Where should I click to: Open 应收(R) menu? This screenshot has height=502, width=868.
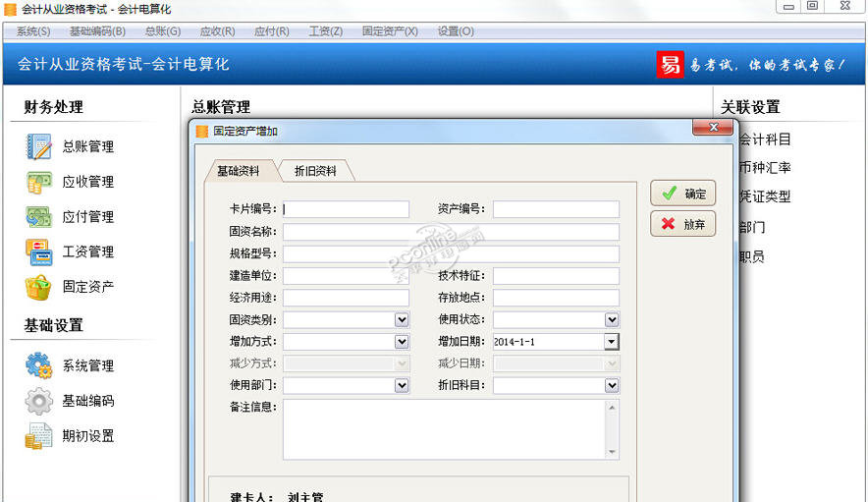pos(218,31)
